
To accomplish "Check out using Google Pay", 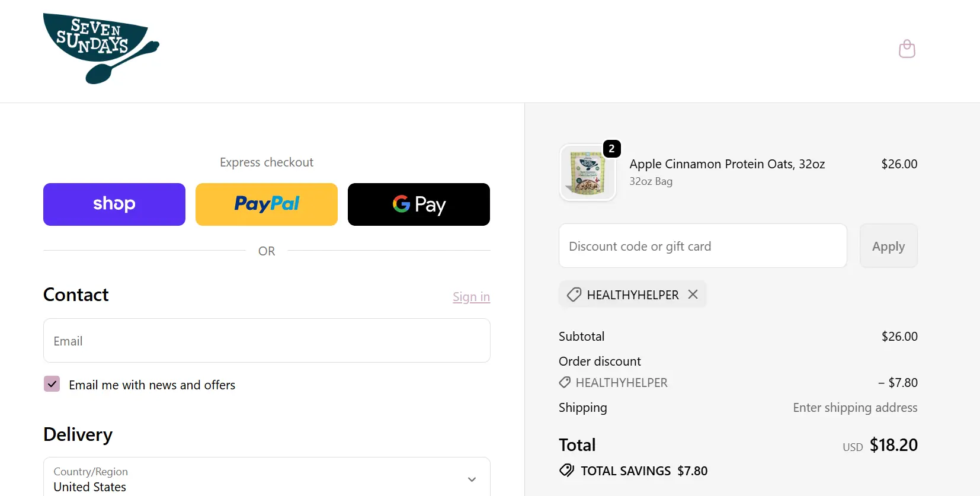I will 419,204.
